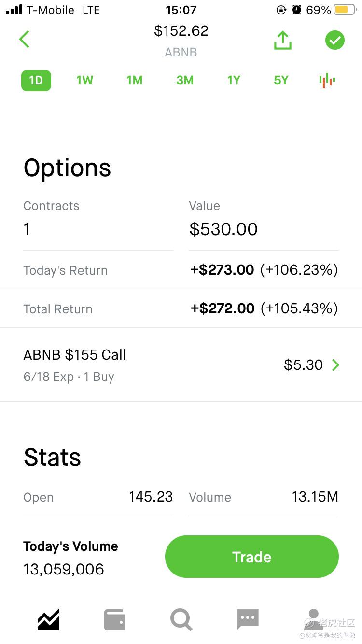The height and width of the screenshot is (644, 362).
Task: Toggle the green watchlist checkmark
Action: [x=334, y=40]
